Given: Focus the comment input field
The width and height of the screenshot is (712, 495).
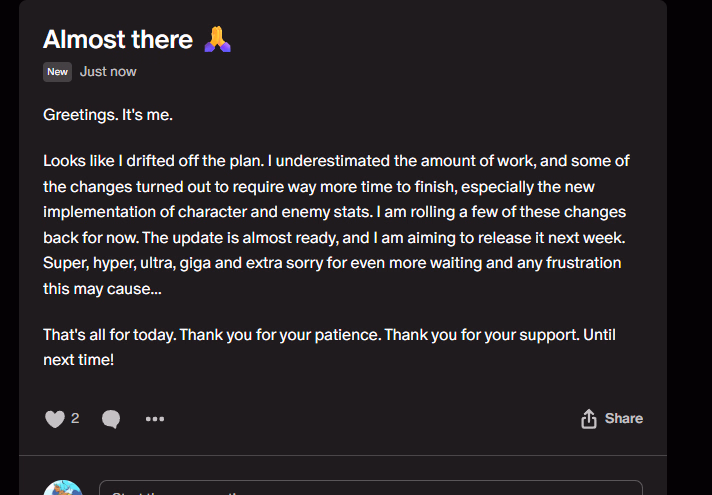Looking at the screenshot, I should [370, 489].
